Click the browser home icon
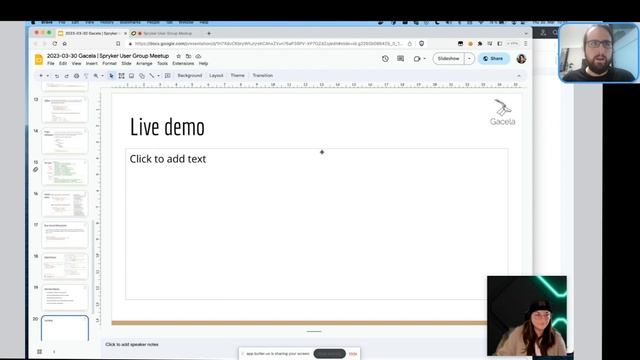 point(65,44)
